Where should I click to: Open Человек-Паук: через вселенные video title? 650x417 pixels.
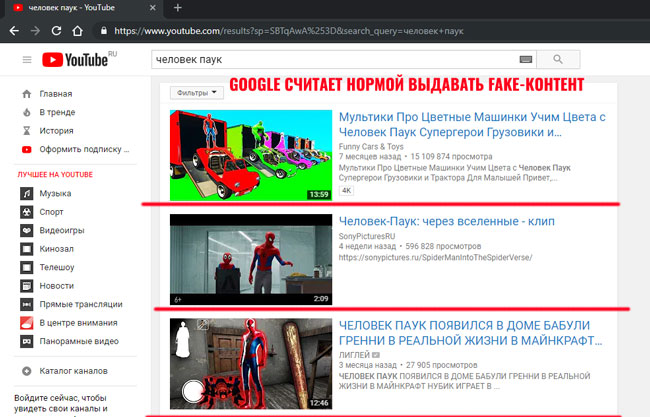coord(433,221)
